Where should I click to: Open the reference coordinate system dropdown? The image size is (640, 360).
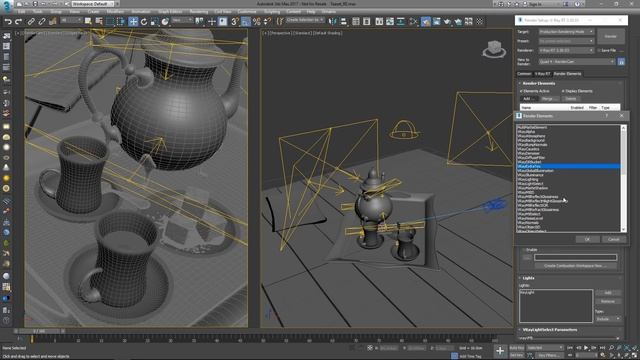coord(182,20)
